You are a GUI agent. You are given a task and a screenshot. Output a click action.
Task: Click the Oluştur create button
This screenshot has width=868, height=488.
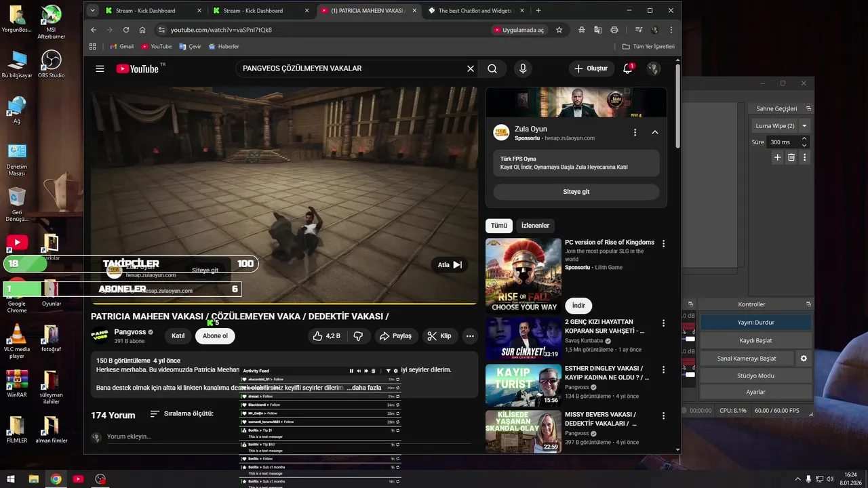[x=591, y=68]
